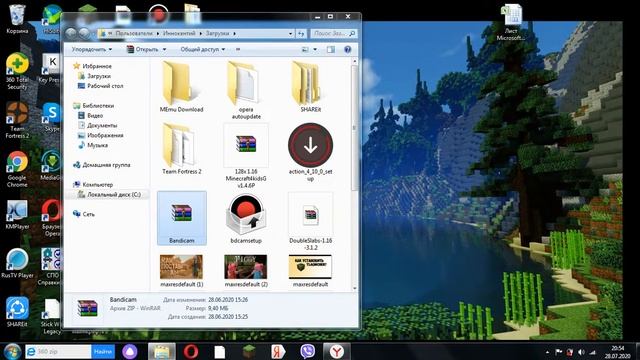Open the Yandex Browser taskbar icon

click(336, 351)
